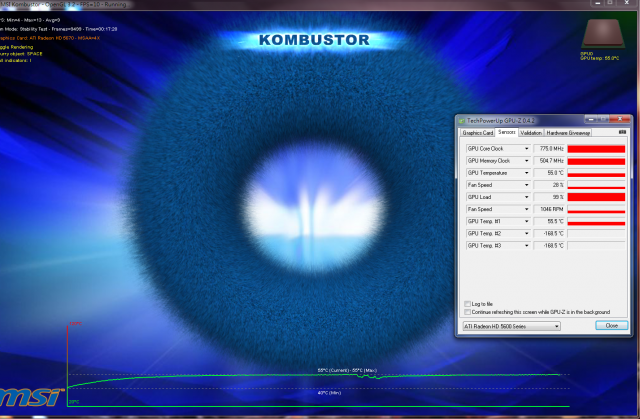Enable the Log to file checkbox
640x419 pixels.
pyautogui.click(x=467, y=304)
